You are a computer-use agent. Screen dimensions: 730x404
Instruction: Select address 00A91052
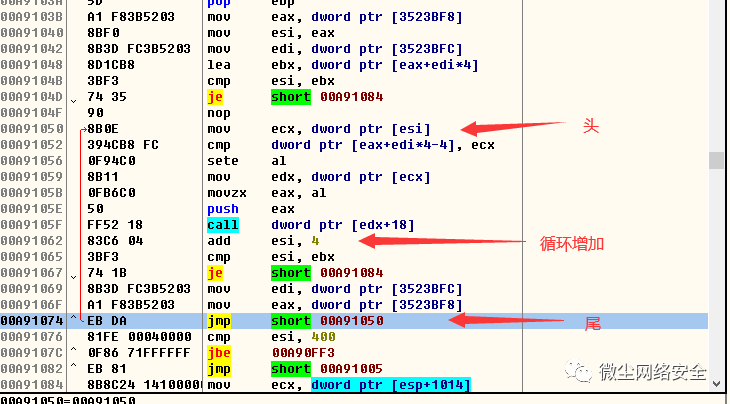(x=32, y=145)
